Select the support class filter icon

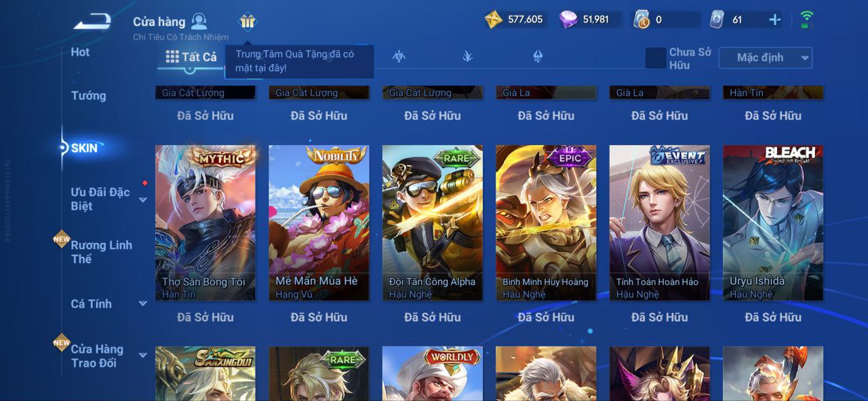click(x=538, y=56)
